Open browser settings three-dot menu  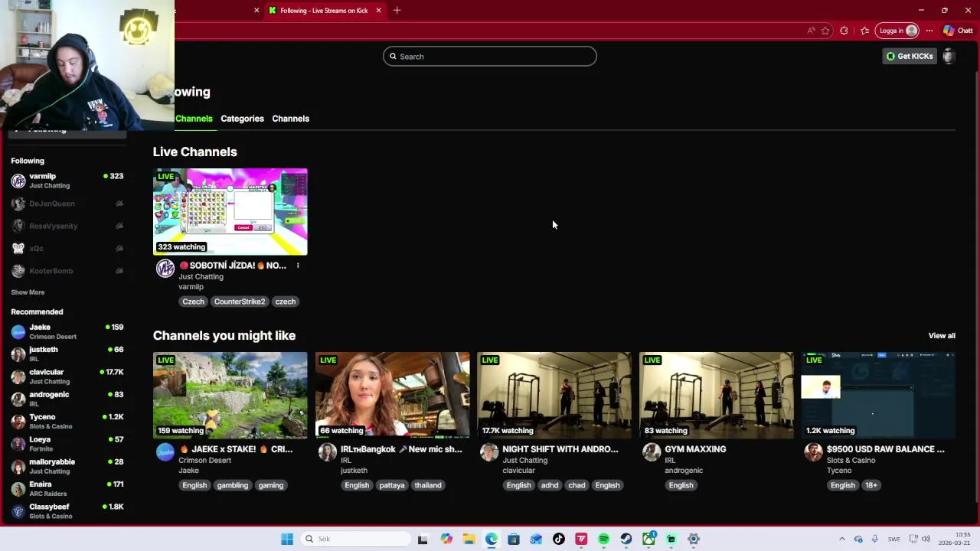point(929,31)
